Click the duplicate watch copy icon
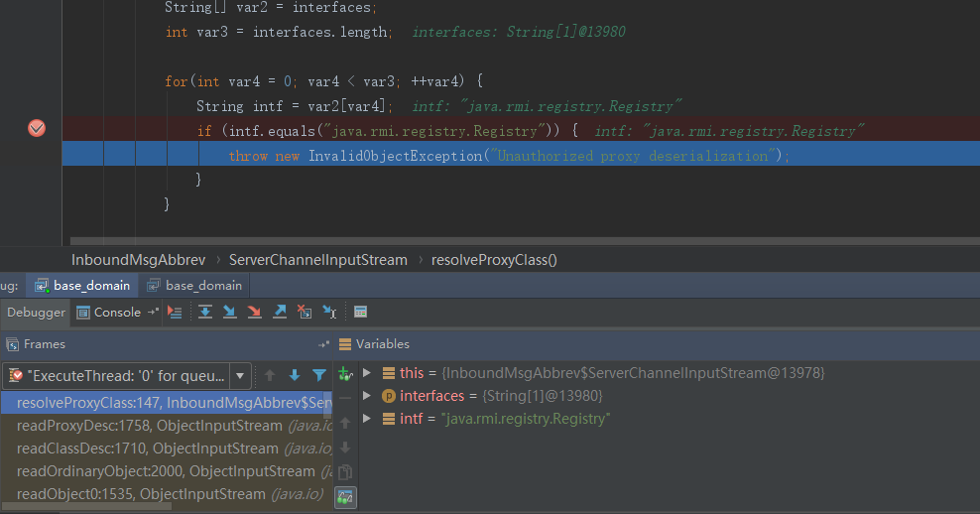The width and height of the screenshot is (980, 514). tap(345, 472)
